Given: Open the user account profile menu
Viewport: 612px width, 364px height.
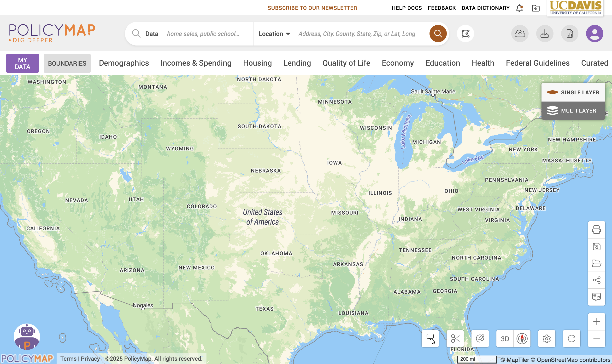Looking at the screenshot, I should tap(594, 34).
